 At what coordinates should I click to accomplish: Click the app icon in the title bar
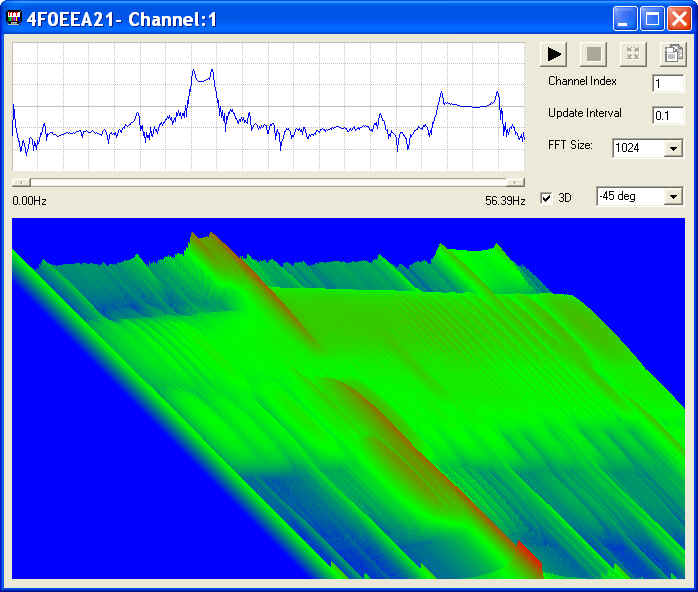14,18
